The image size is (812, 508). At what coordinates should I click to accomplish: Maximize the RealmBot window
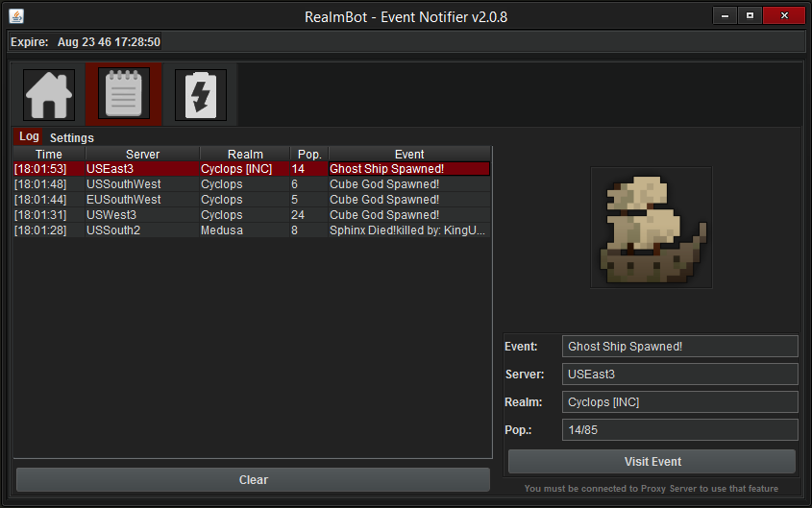click(750, 15)
